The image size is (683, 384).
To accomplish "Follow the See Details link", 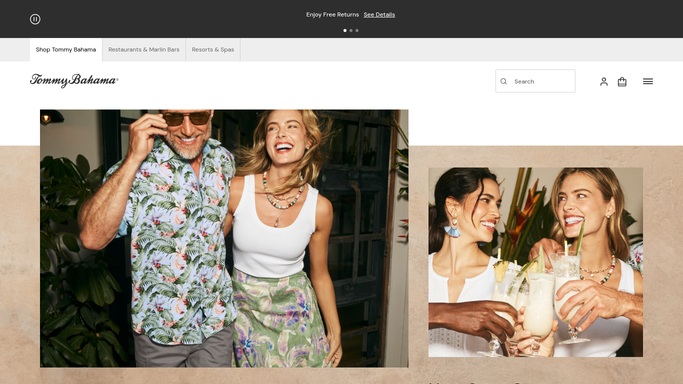I will click(379, 15).
